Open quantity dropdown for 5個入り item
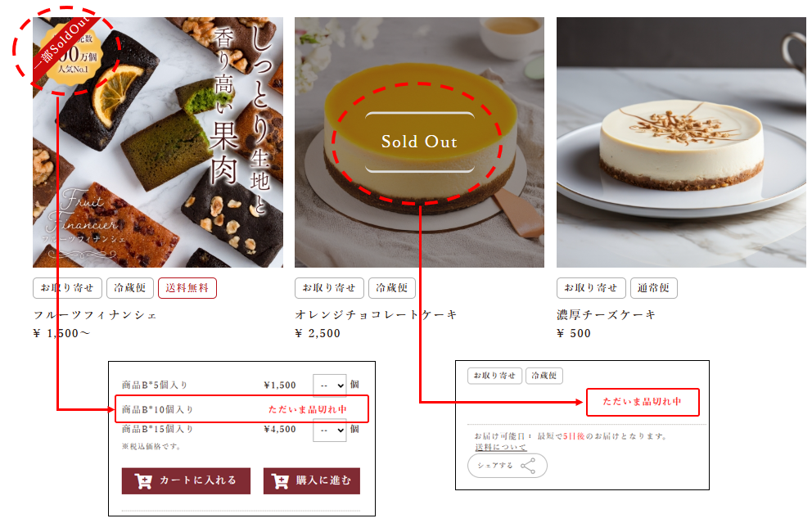Viewport: 812px width, 523px height. point(329,385)
